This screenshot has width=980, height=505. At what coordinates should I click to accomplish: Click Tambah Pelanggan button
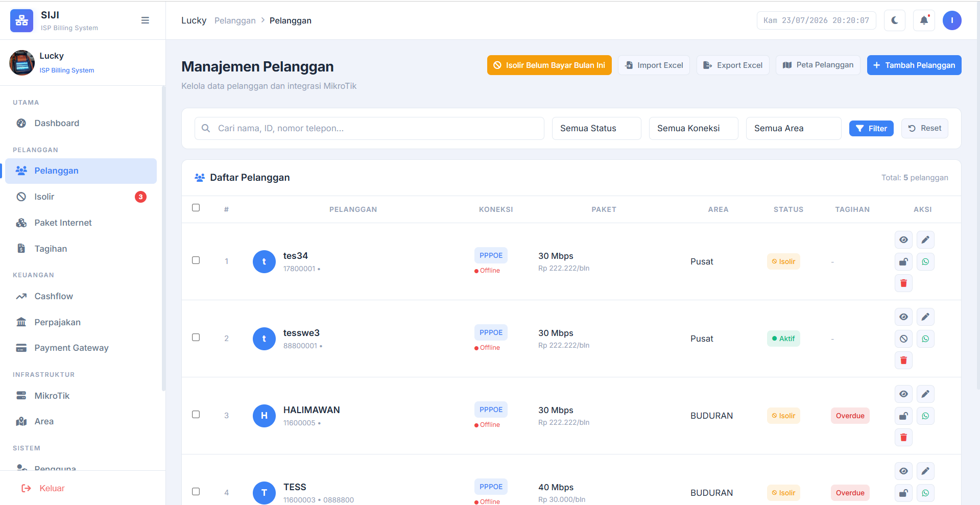click(x=914, y=65)
